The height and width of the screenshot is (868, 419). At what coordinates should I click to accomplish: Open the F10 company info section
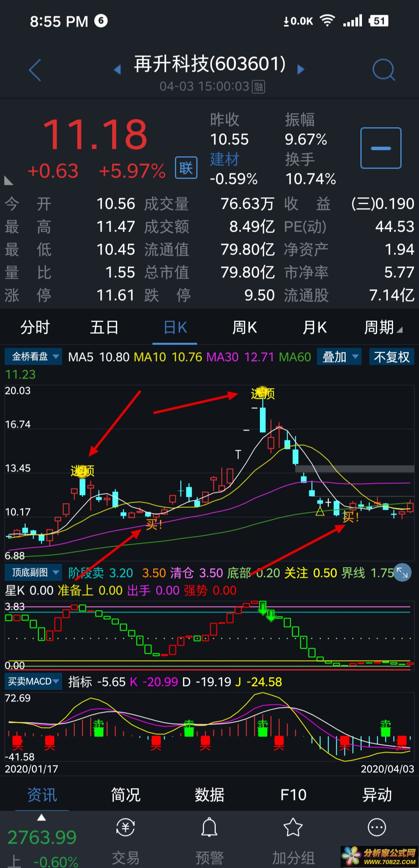pos(293,795)
